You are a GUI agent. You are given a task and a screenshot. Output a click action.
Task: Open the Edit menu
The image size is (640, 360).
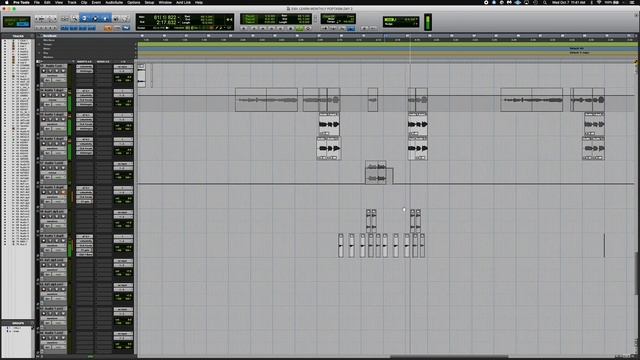coord(47,2)
